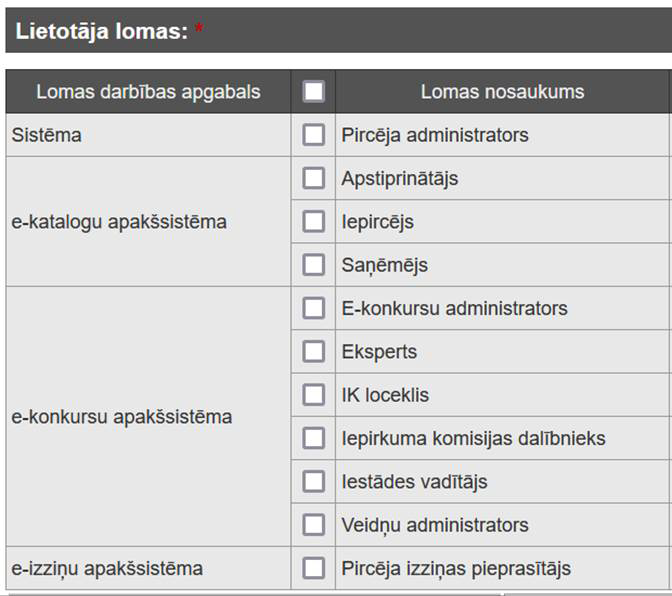Toggle the select-all checkbox in table header
672x596 pixels.
pyautogui.click(x=314, y=92)
